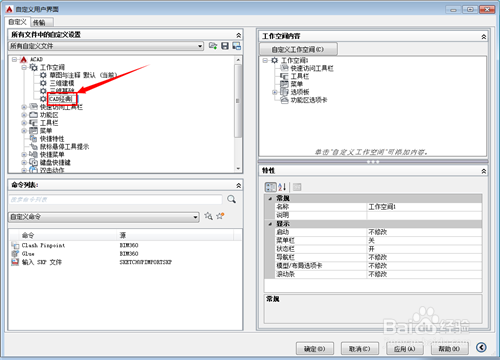The image size is (500, 360).
Task: Click the save all customization files icon
Action: (x=225, y=46)
